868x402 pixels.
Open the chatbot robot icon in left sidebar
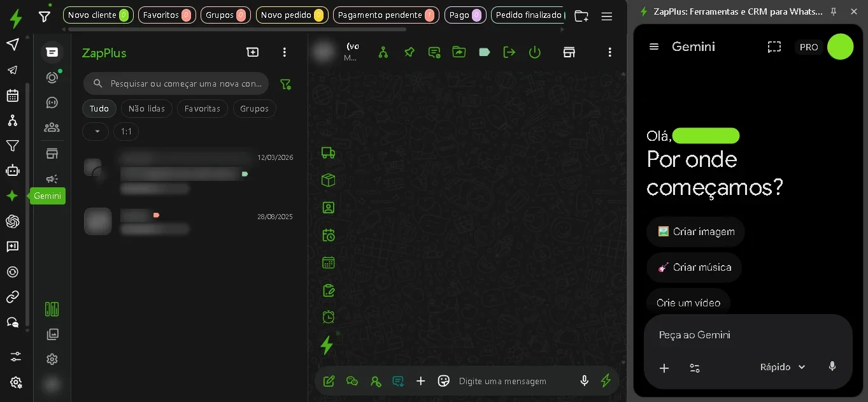coord(12,170)
